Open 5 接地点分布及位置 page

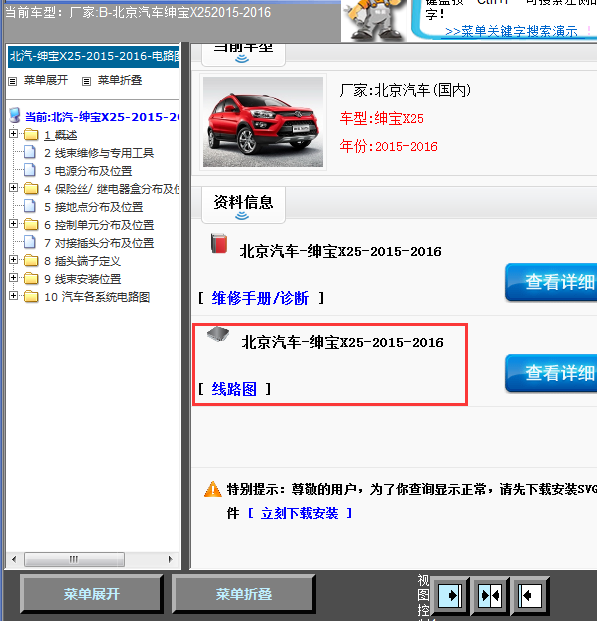(93, 207)
